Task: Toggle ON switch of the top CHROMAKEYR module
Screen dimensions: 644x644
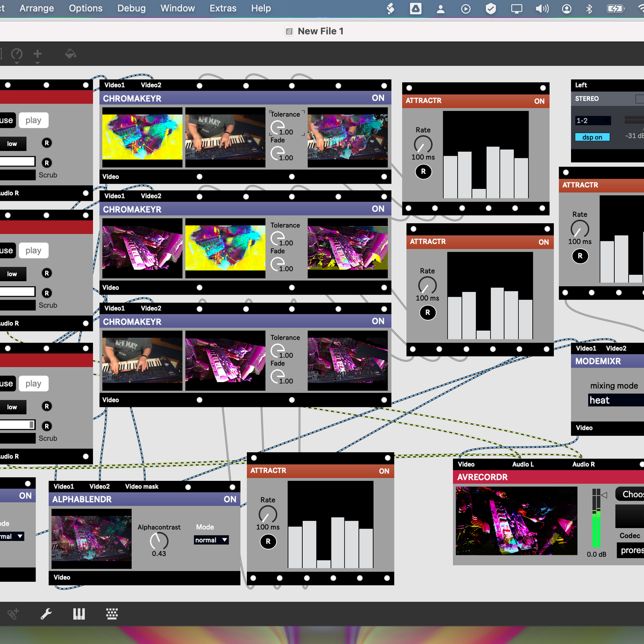Action: [x=378, y=98]
